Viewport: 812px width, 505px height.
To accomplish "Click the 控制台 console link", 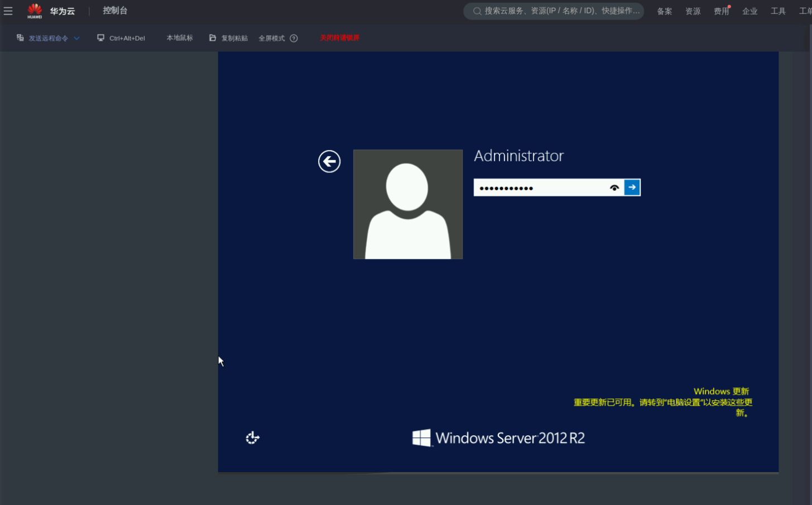I will (115, 11).
